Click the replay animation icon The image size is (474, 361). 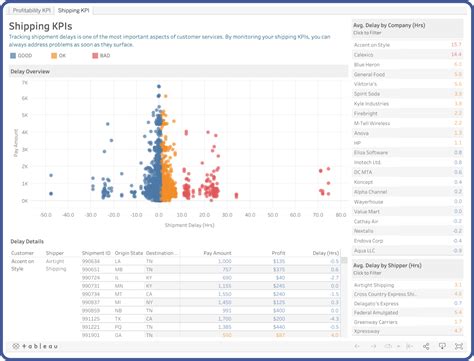[x=389, y=346]
